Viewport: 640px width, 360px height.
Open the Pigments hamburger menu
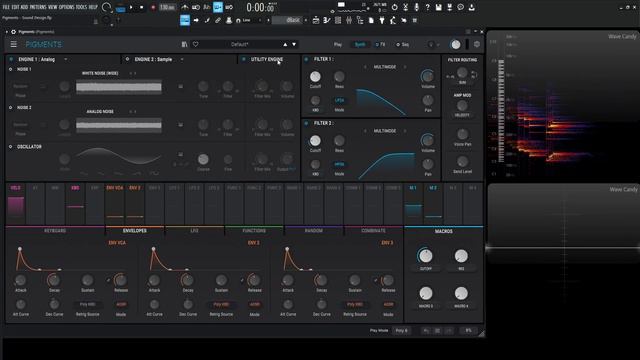point(13,44)
